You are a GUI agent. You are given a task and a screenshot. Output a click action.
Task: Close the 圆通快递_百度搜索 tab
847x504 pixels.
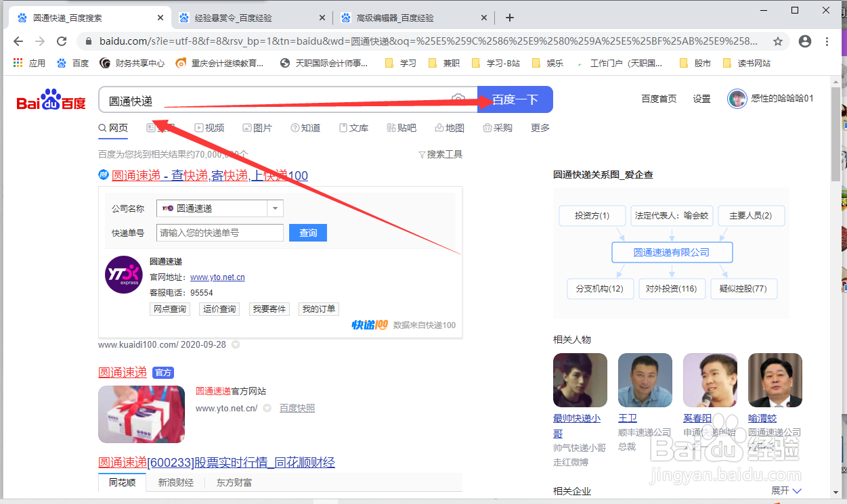click(x=160, y=18)
